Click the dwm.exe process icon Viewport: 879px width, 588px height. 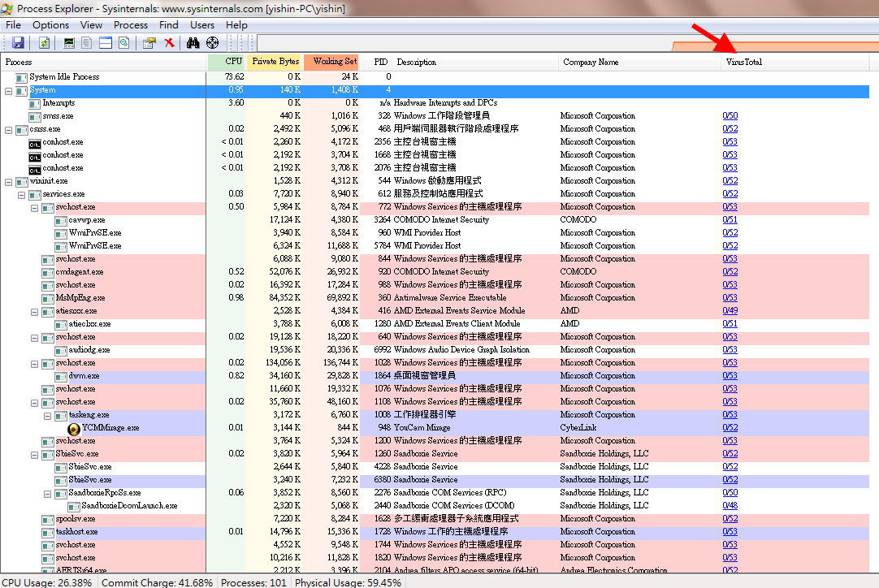[x=61, y=377]
